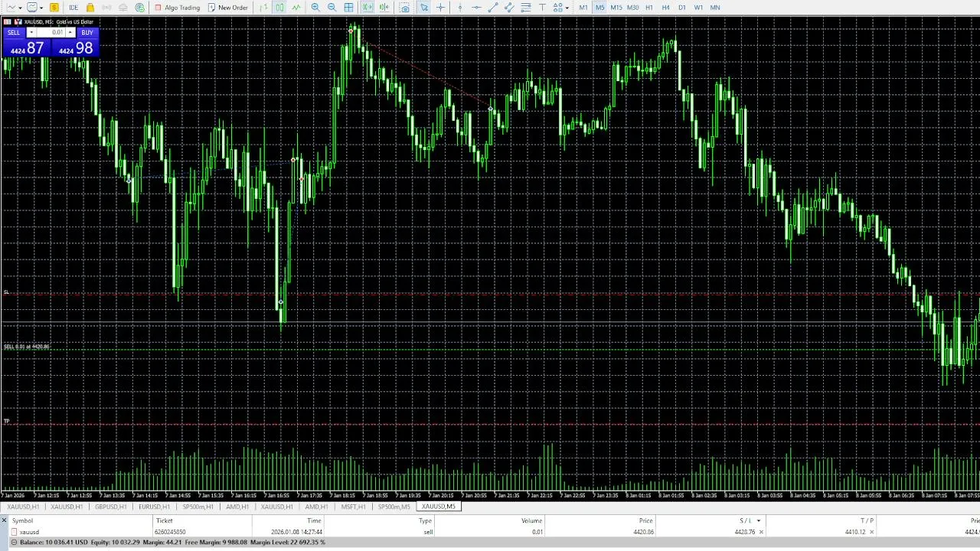Screen dimensions: 980x551
Task: Switch to the GBPUSD,H1 chart tab
Action: click(x=111, y=507)
